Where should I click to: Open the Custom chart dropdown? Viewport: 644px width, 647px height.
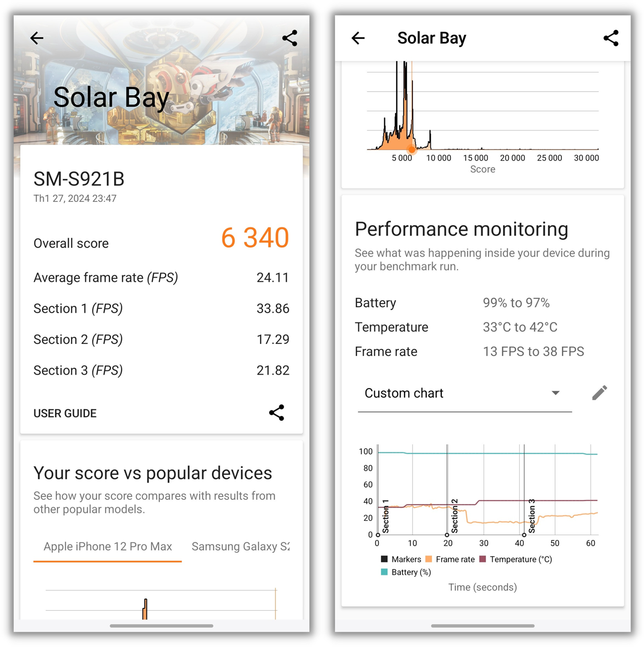point(555,393)
